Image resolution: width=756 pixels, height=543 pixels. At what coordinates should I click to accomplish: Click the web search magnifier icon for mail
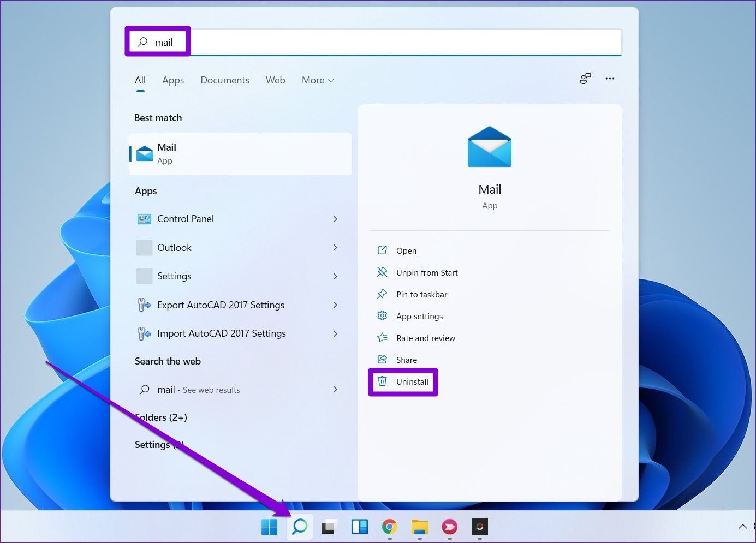[144, 390]
